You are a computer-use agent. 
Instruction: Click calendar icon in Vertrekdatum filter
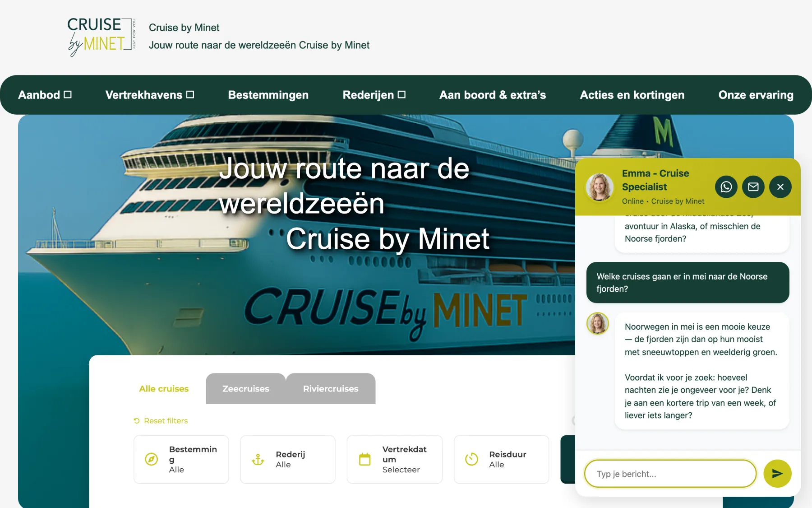[x=364, y=459]
